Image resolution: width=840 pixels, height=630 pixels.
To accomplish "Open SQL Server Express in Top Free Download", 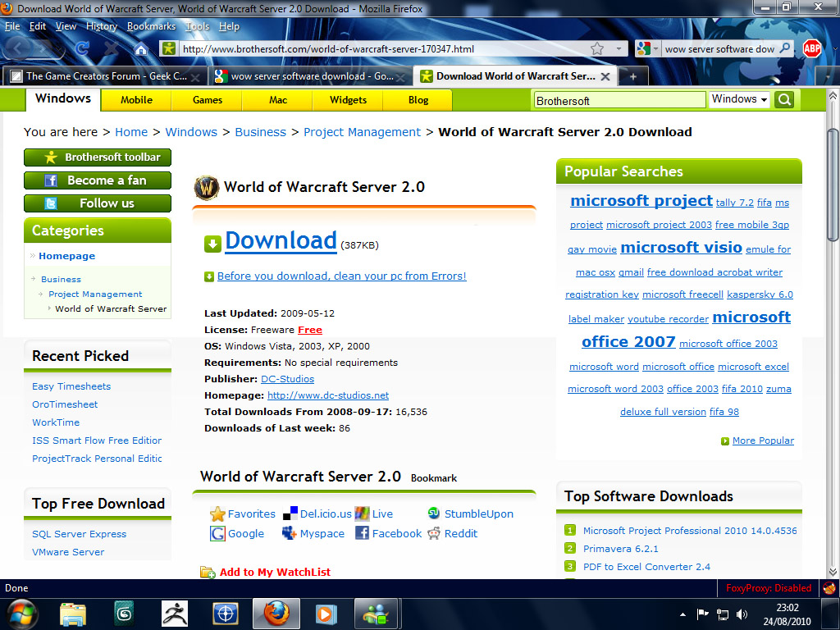I will [x=79, y=534].
